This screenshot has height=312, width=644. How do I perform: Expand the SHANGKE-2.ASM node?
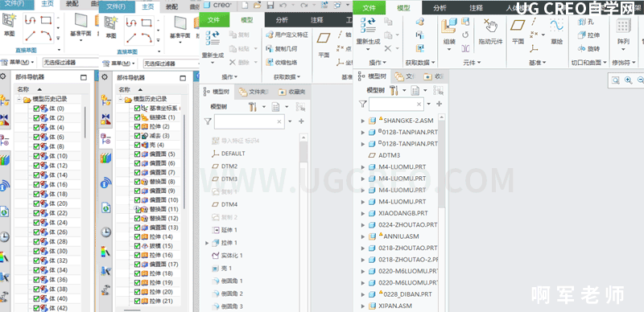click(363, 121)
